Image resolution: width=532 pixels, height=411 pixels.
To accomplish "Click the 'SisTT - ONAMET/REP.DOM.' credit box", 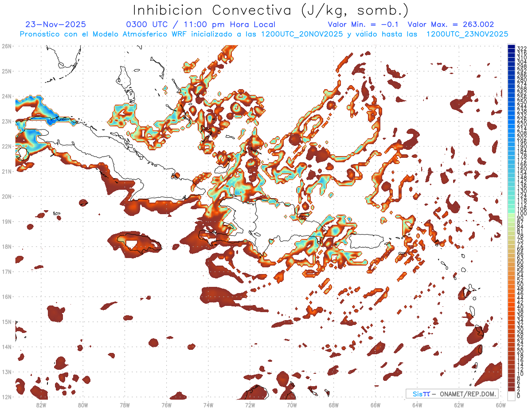I will (x=452, y=394).
